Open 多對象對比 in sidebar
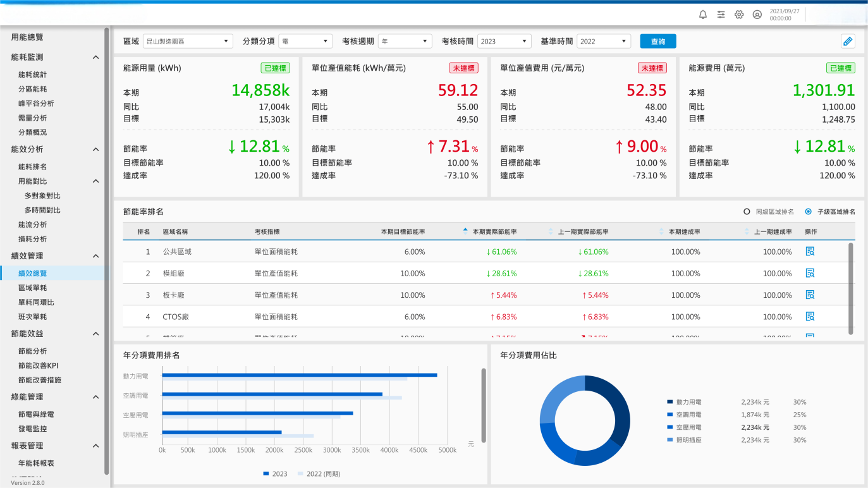This screenshot has width=868, height=488. (x=42, y=196)
